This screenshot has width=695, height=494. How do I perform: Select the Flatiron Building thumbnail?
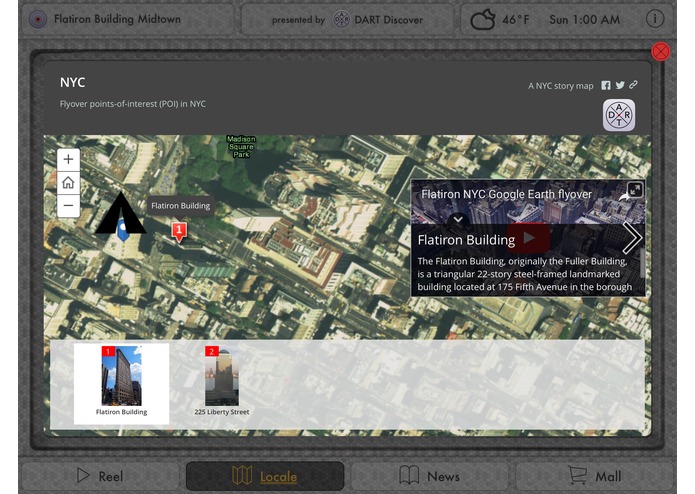tap(121, 384)
